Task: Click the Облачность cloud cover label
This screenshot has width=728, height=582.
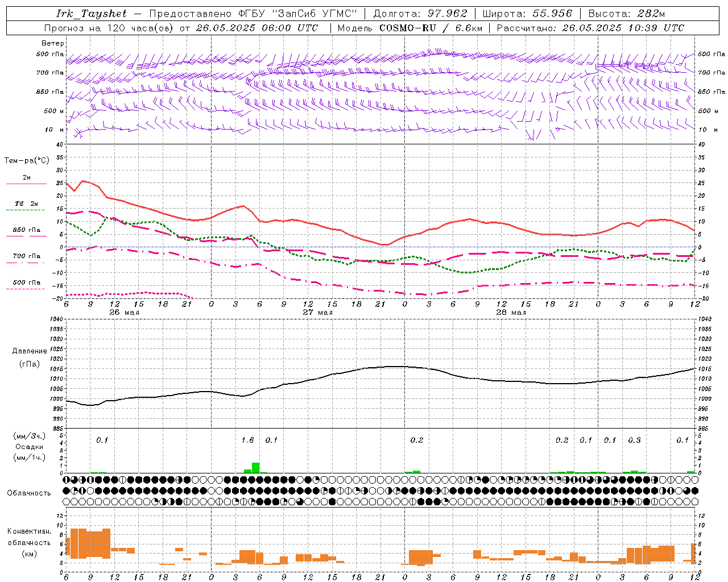Action: point(29,493)
